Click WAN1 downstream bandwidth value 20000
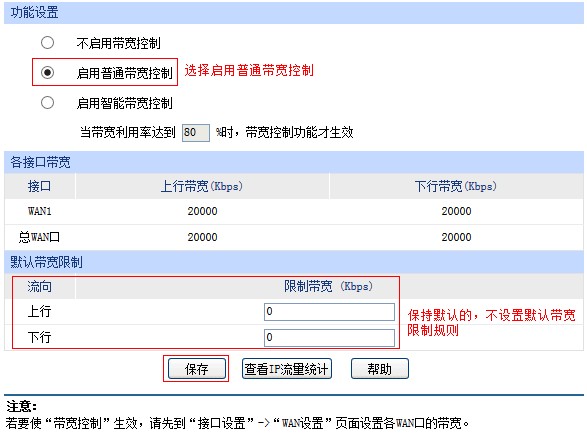Image resolution: width=587 pixels, height=436 pixels. click(x=456, y=211)
